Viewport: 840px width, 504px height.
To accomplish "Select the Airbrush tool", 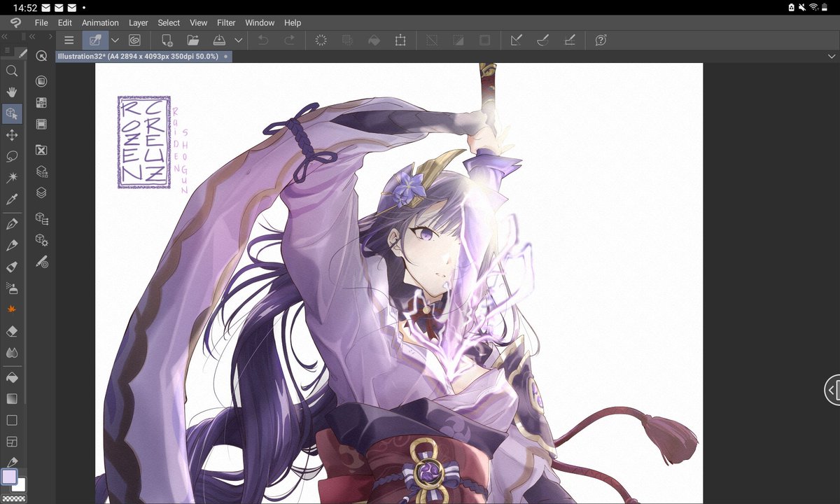I will [x=12, y=288].
